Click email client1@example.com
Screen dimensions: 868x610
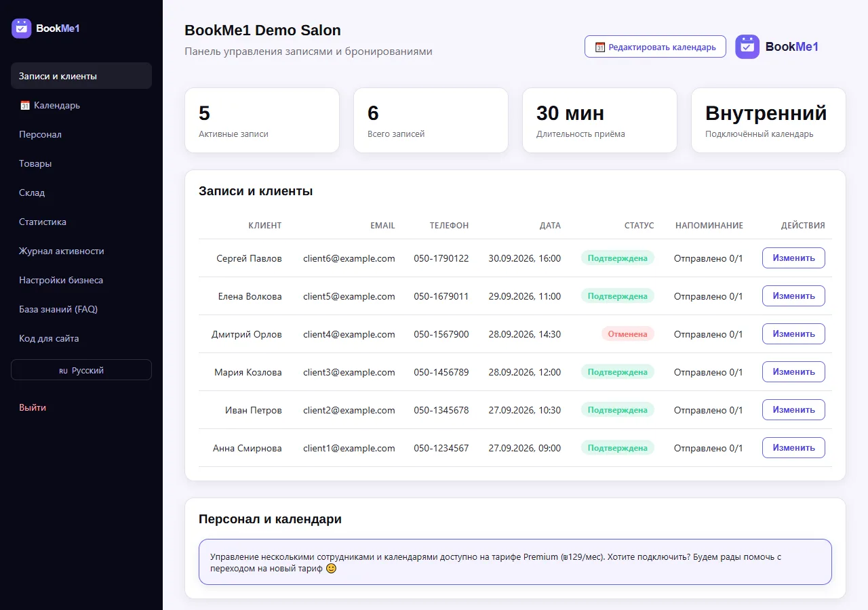pos(349,448)
